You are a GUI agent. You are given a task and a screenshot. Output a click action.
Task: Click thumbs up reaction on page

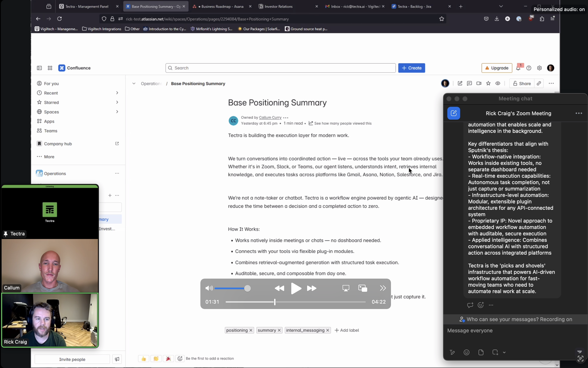[x=144, y=358]
